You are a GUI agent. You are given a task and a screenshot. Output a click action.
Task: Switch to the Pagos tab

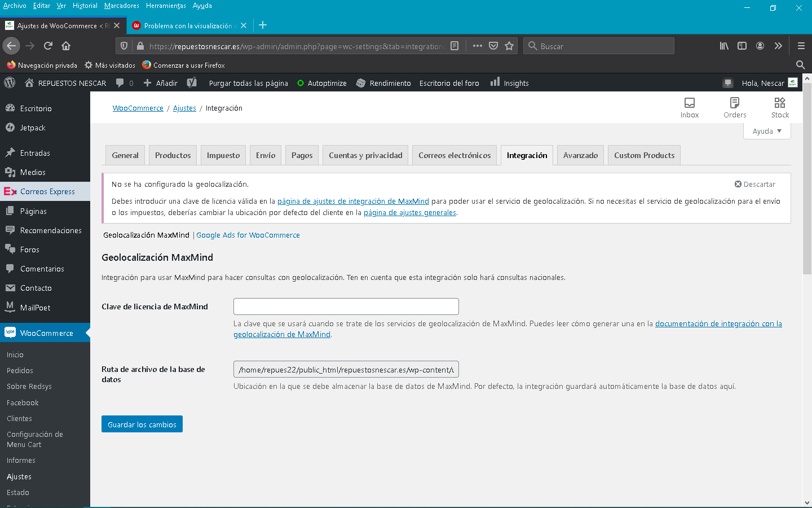[x=302, y=155]
